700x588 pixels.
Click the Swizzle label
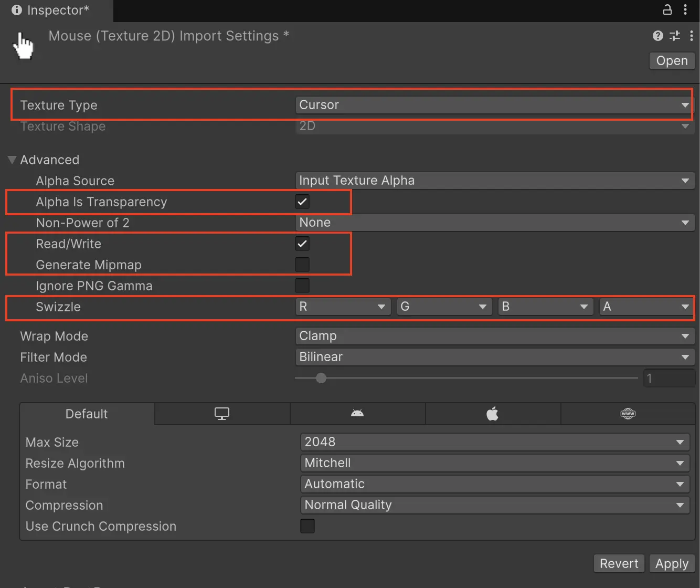pos(58,307)
